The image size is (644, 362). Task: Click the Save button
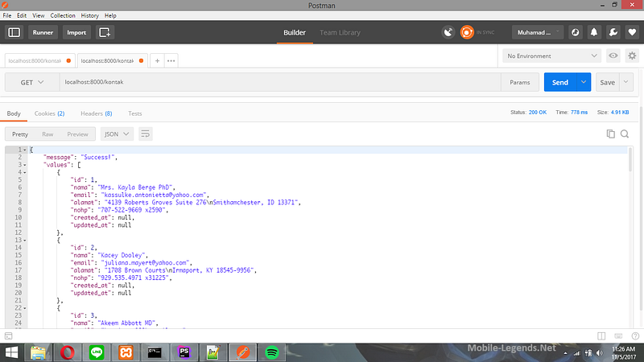(x=608, y=82)
